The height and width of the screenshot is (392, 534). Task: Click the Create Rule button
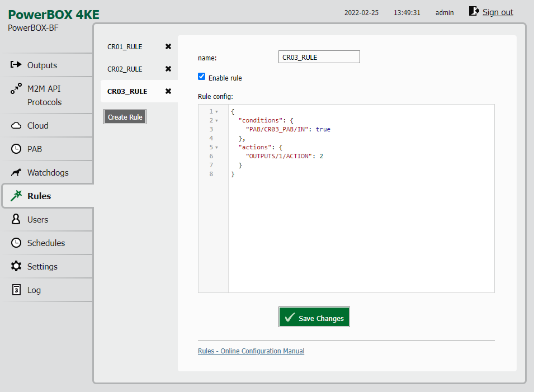click(125, 117)
